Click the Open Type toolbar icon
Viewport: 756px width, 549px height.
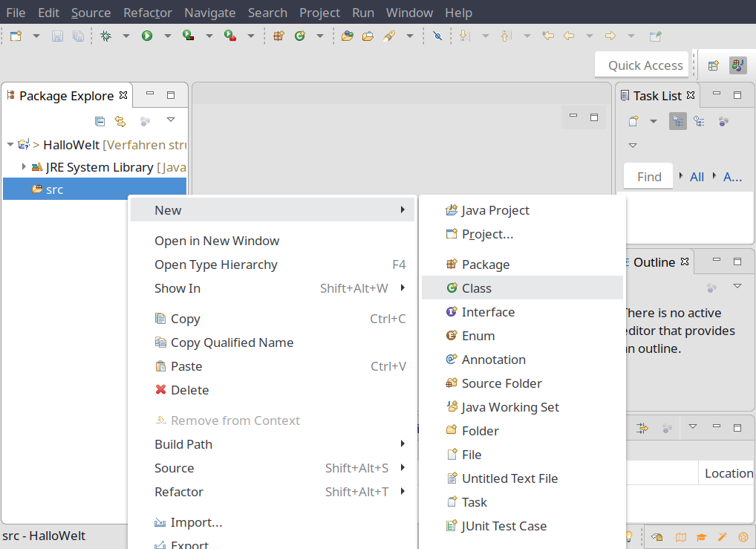pyautogui.click(x=347, y=36)
